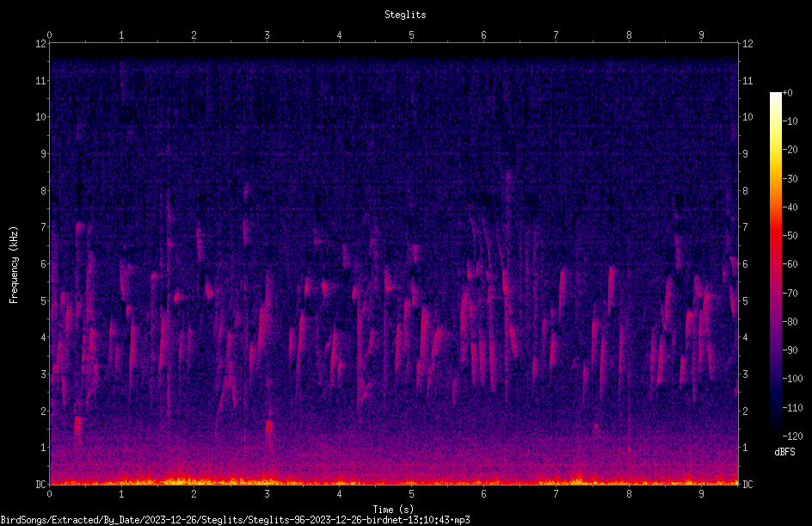Click the 9 second mark on bottom axis
The height and width of the screenshot is (526, 812).
(x=701, y=494)
